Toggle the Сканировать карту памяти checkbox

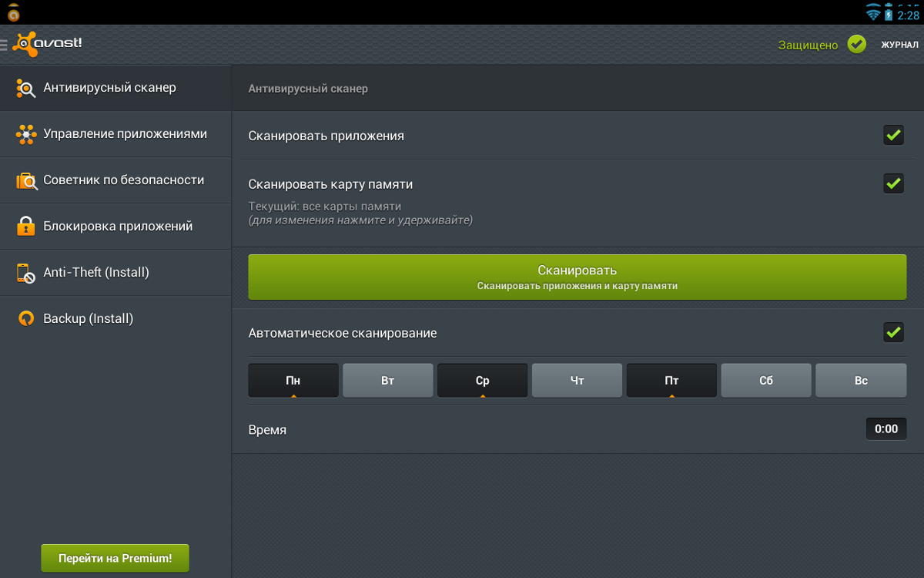coord(893,183)
